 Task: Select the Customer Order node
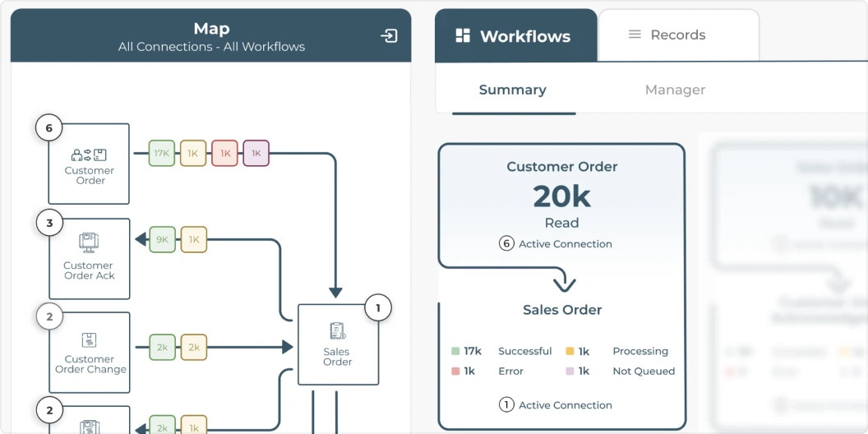(x=89, y=164)
